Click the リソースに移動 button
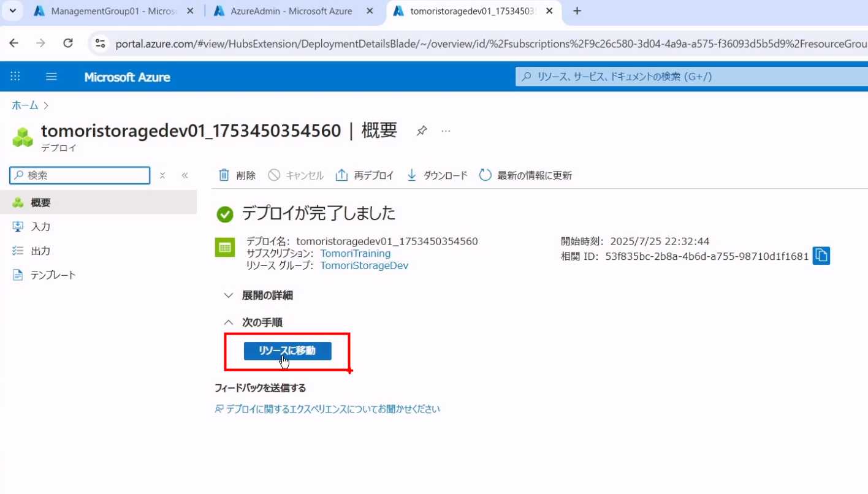Viewport: 868px width, 494px height. point(287,351)
